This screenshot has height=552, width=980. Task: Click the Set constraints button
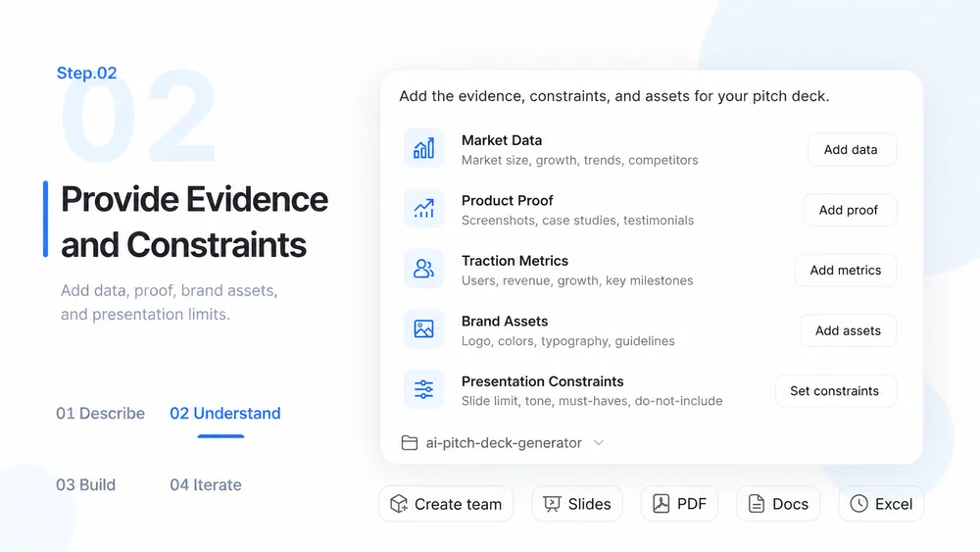836,390
